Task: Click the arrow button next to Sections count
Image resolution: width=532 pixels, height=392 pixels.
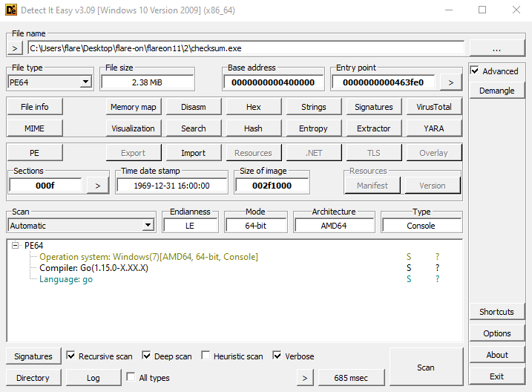Action: [x=97, y=186]
